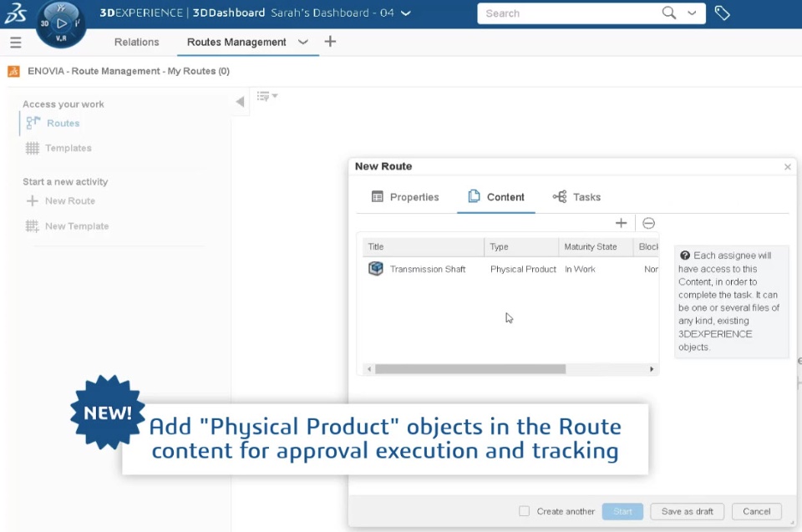Cancel the New Route dialog

(x=757, y=511)
